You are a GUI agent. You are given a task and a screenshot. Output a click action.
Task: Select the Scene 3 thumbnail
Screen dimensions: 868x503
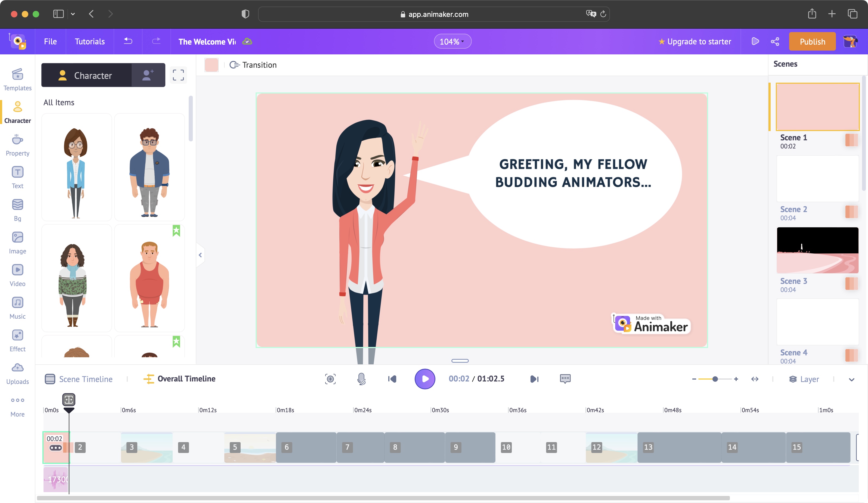click(818, 250)
